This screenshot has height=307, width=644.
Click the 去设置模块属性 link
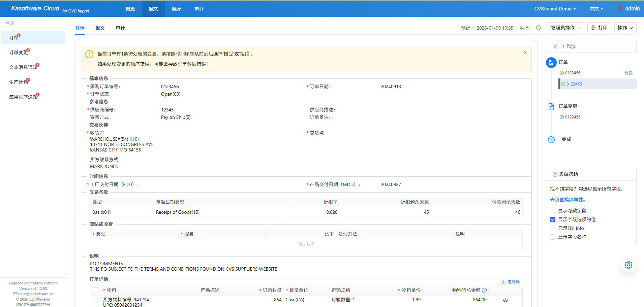tap(568, 200)
